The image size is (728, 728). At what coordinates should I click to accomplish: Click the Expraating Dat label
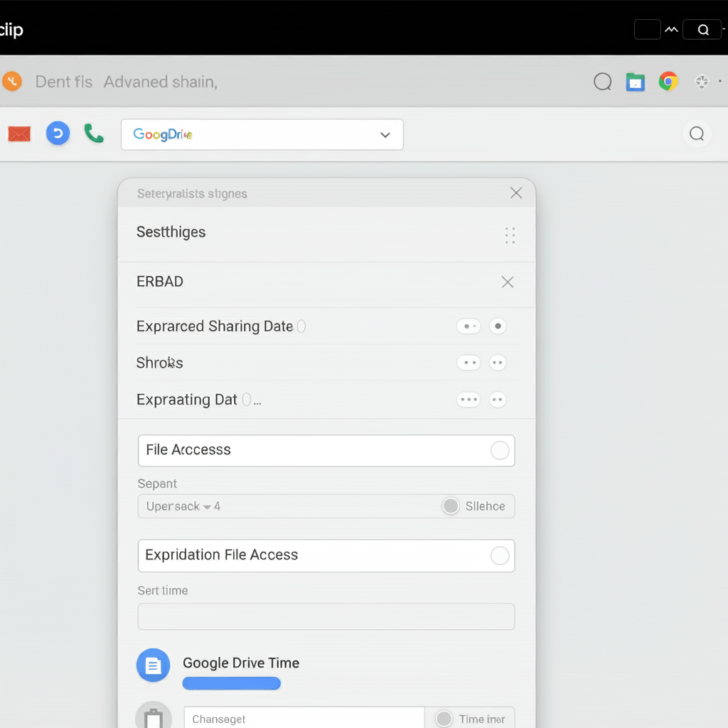[187, 400]
